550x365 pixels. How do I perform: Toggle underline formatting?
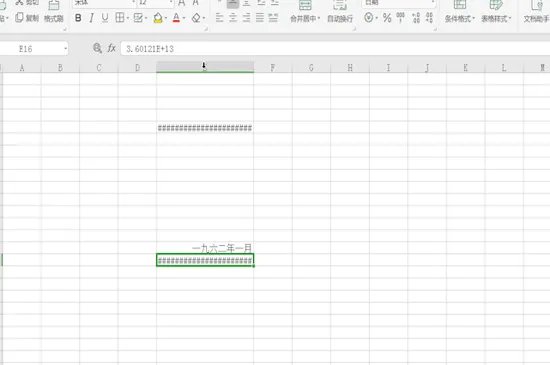coord(105,18)
